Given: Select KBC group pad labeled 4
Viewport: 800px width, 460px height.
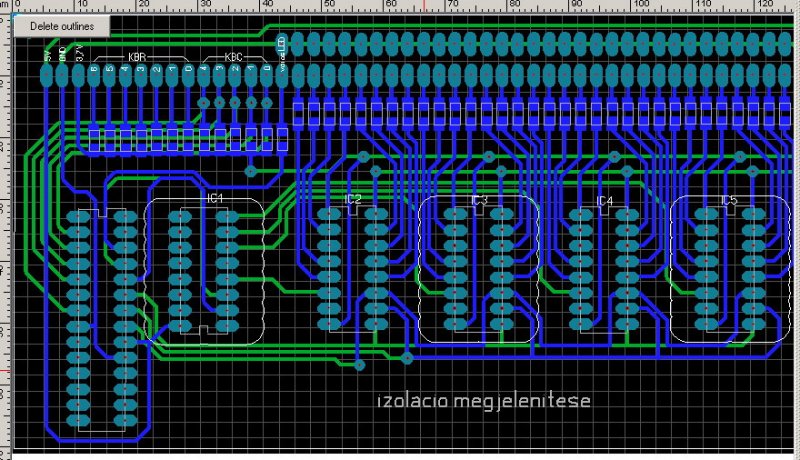Looking at the screenshot, I should (x=204, y=75).
